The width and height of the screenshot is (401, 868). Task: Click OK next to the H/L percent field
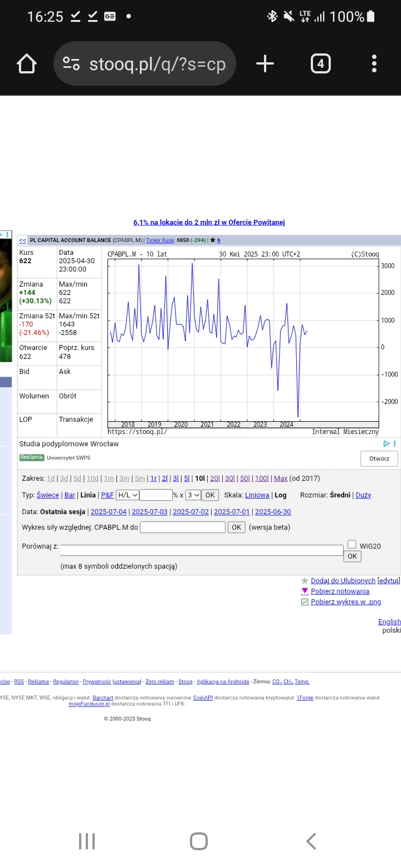(210, 495)
